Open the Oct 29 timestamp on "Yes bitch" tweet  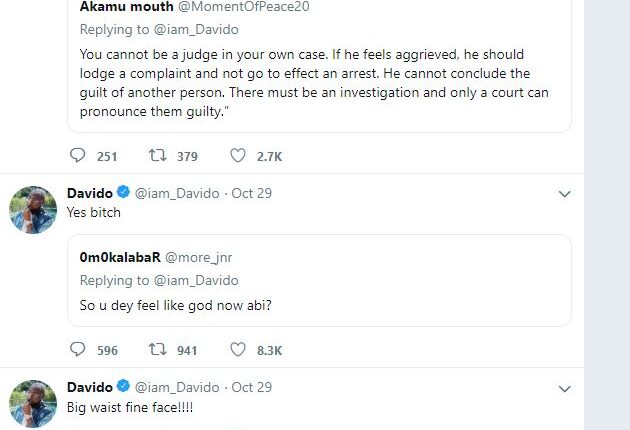[252, 193]
